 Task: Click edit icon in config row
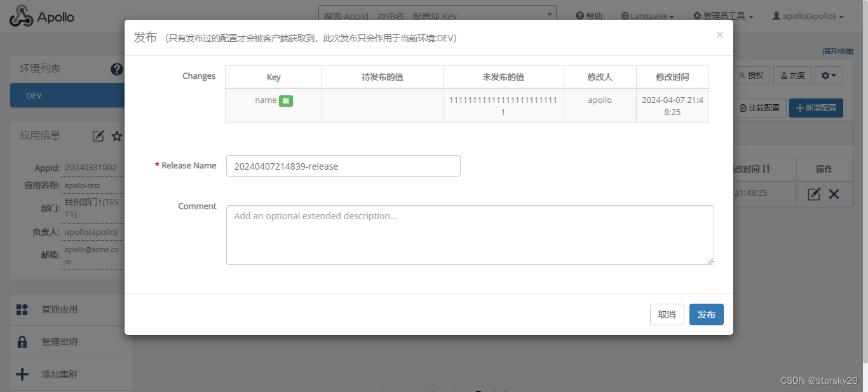pyautogui.click(x=814, y=194)
